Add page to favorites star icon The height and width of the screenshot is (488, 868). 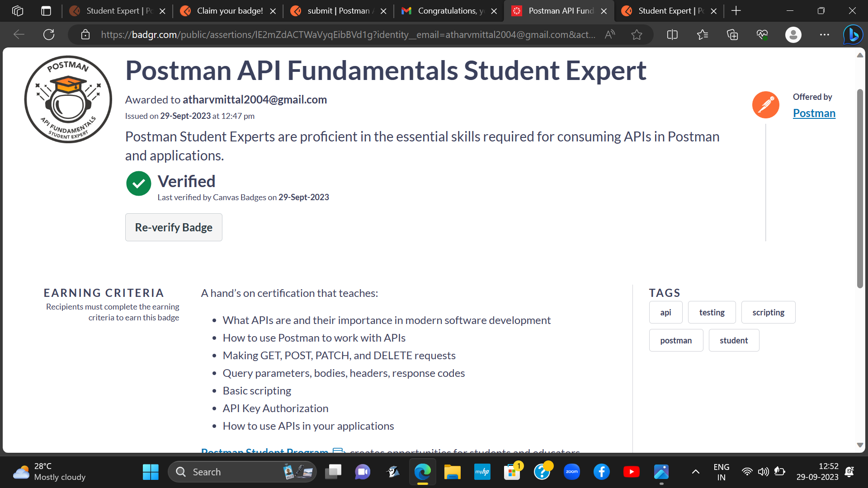pyautogui.click(x=637, y=35)
